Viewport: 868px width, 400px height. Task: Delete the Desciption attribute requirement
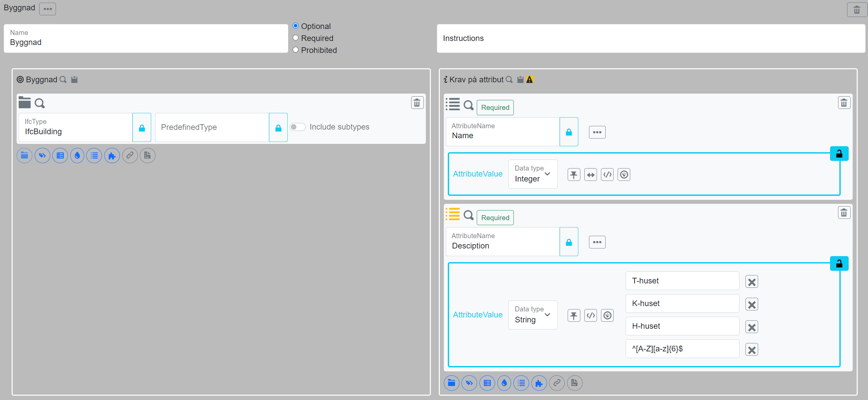pos(844,212)
